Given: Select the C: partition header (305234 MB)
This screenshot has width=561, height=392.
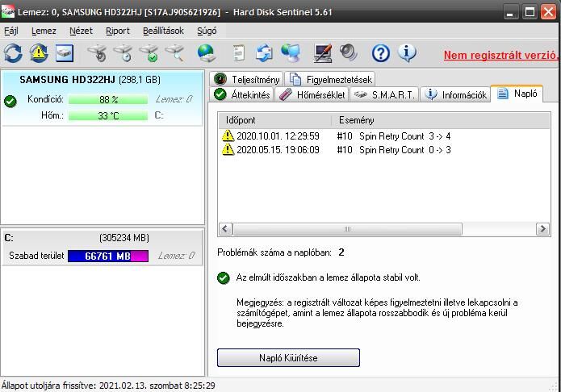Looking at the screenshot, I should [x=103, y=238].
